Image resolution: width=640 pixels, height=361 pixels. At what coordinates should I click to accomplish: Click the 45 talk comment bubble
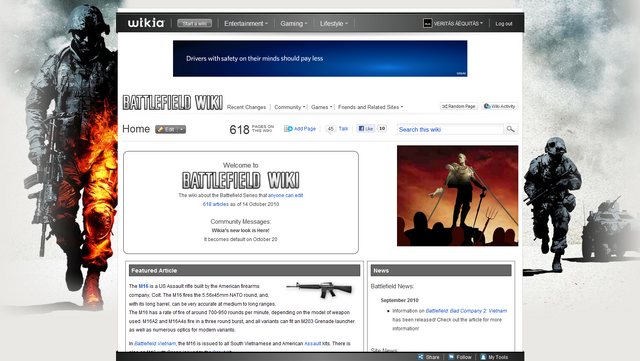click(331, 129)
